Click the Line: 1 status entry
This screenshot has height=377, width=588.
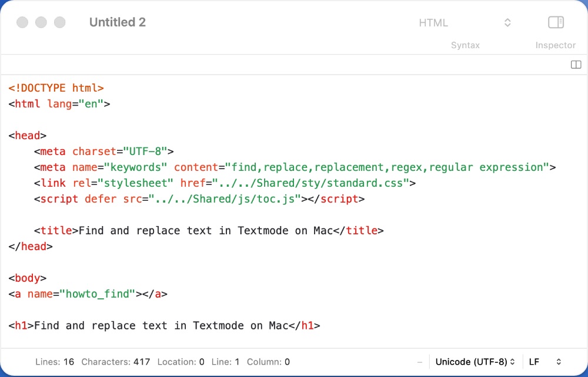225,362
